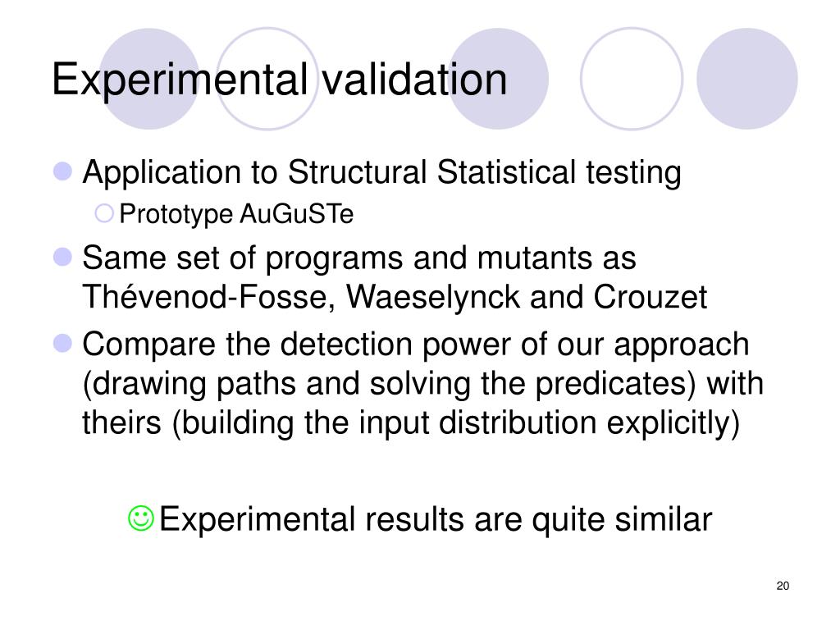840x630 pixels.
Task: Click the 'Prototype AuGuSTe' sub-bullet text
Action: click(x=236, y=214)
